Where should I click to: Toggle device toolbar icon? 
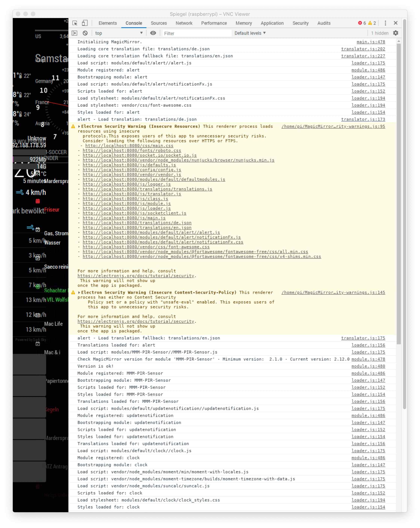click(x=85, y=23)
